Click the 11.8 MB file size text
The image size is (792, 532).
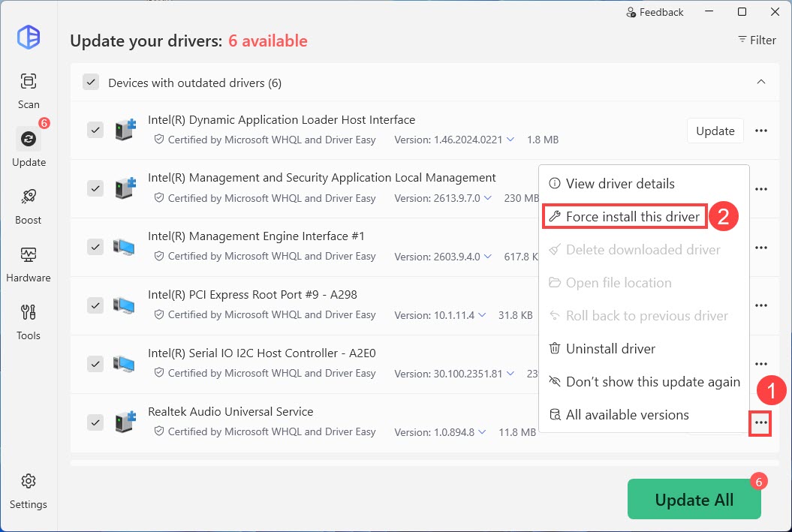click(x=517, y=432)
